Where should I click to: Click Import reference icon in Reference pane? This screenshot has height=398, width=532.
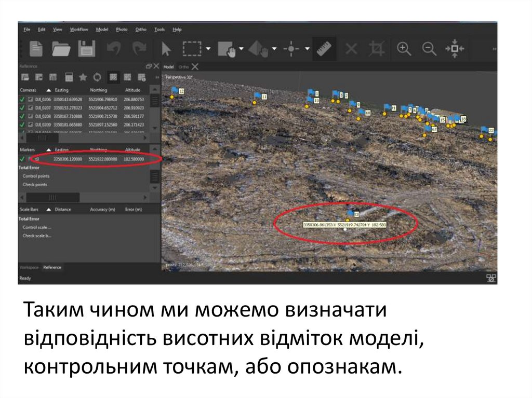[25, 77]
